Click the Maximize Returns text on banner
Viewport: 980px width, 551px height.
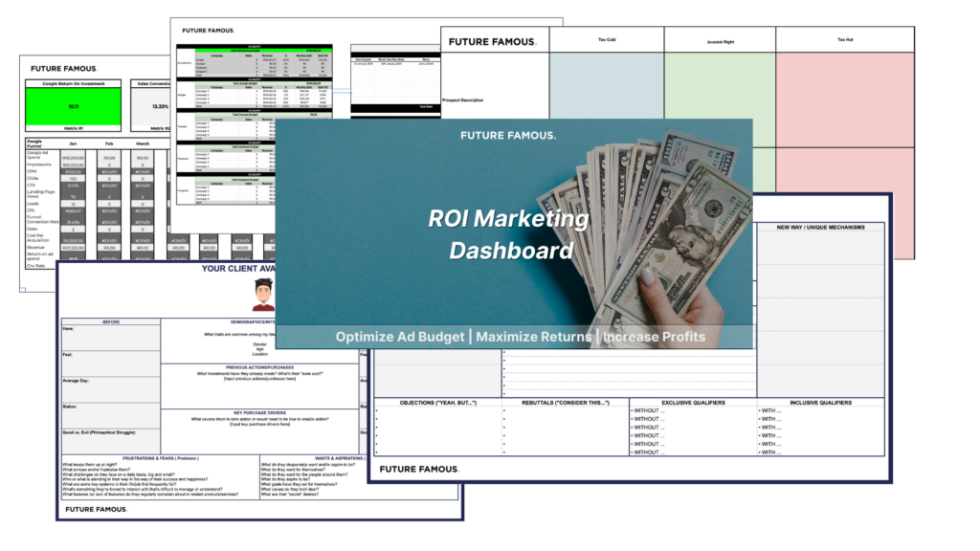(535, 337)
